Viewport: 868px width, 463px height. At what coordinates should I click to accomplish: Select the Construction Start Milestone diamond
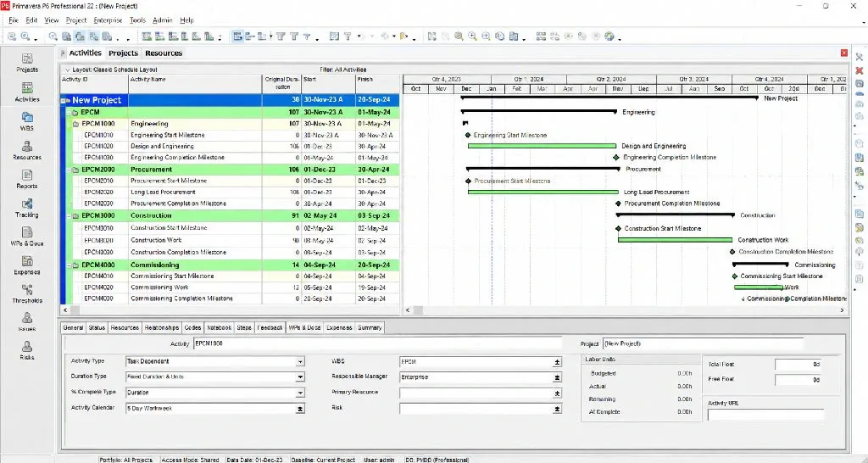(618, 228)
